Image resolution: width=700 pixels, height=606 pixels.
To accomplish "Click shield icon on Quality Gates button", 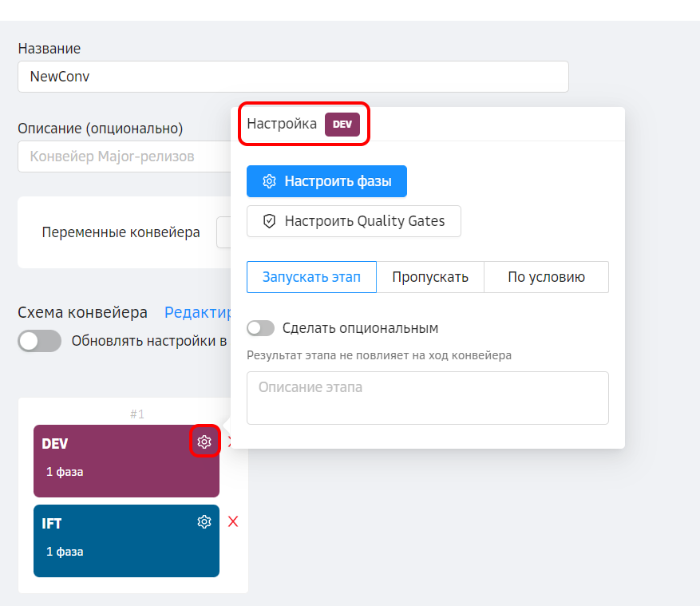I will point(269,221).
